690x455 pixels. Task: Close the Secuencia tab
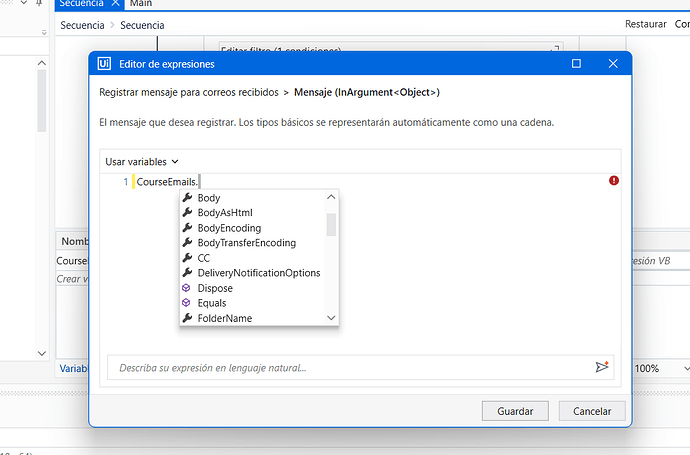[115, 3]
